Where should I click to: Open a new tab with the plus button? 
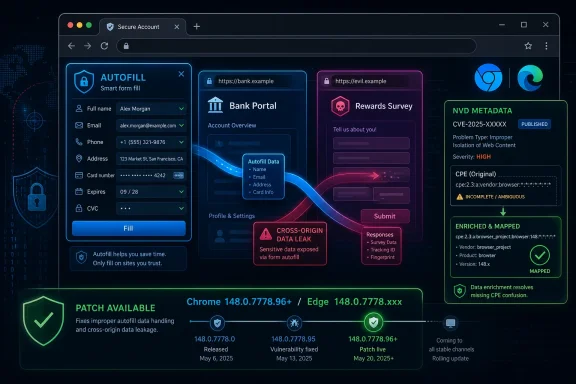click(x=197, y=26)
